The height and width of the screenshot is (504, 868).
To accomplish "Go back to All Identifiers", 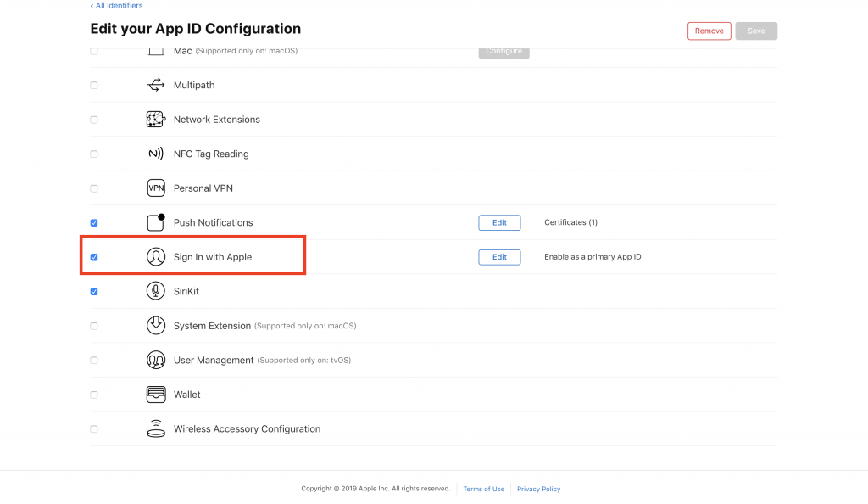I will [x=116, y=6].
